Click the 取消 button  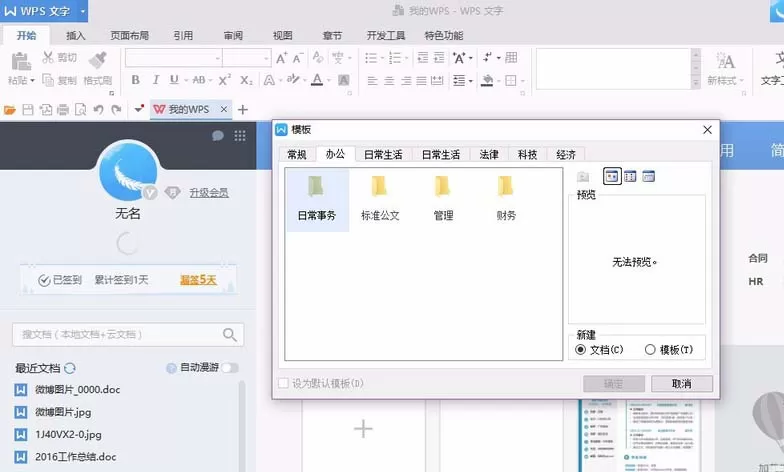(x=682, y=384)
